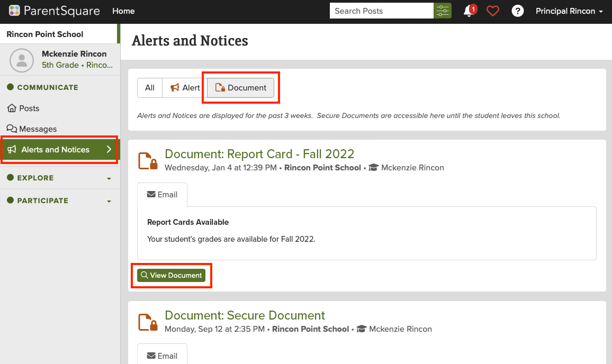Screen dimensions: 612x364
Task: Expand the Explore sidebar section
Action: 60,178
